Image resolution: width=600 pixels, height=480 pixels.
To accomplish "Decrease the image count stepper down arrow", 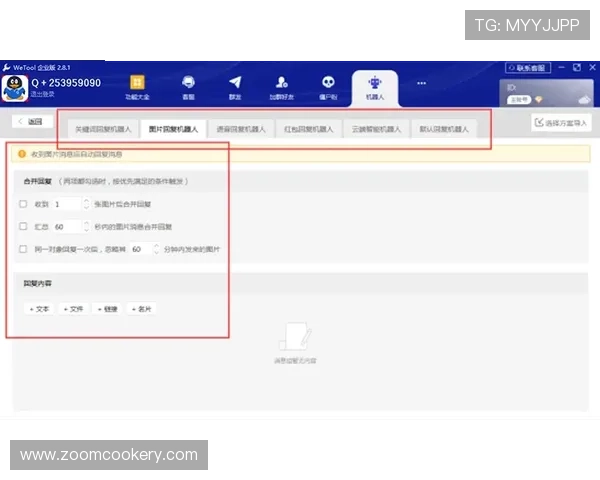I will tap(86, 207).
